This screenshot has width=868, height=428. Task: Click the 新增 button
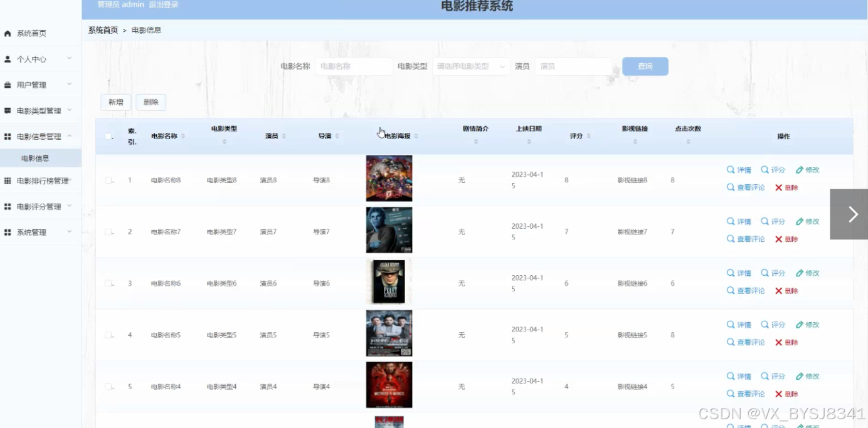(x=116, y=102)
